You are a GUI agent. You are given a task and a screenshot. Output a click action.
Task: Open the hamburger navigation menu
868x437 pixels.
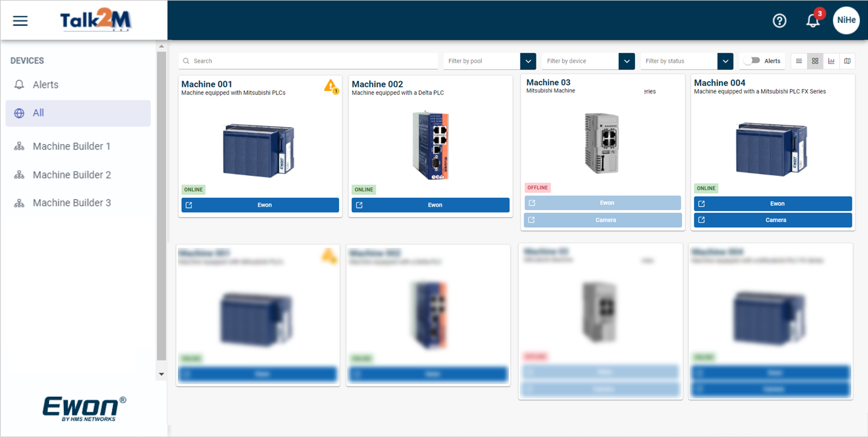coord(20,21)
